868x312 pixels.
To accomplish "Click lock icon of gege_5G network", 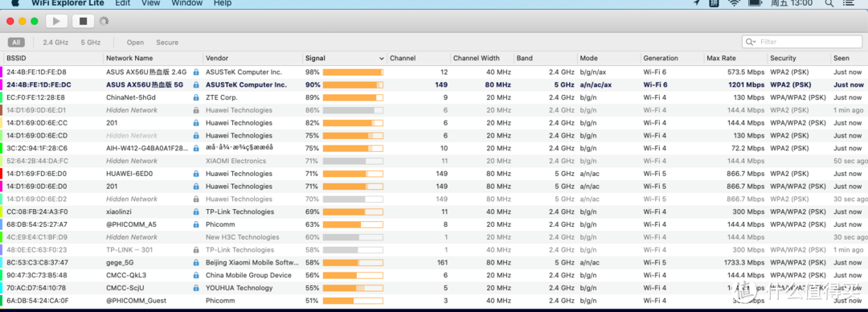I will click(196, 263).
